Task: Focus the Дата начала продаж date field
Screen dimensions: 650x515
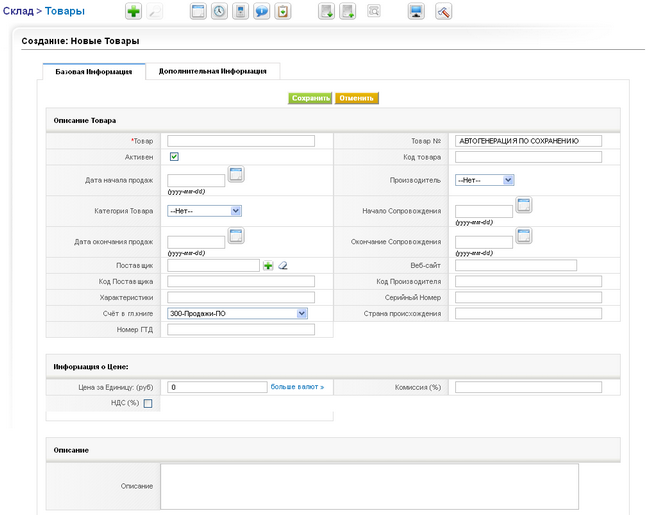Action: tap(196, 180)
